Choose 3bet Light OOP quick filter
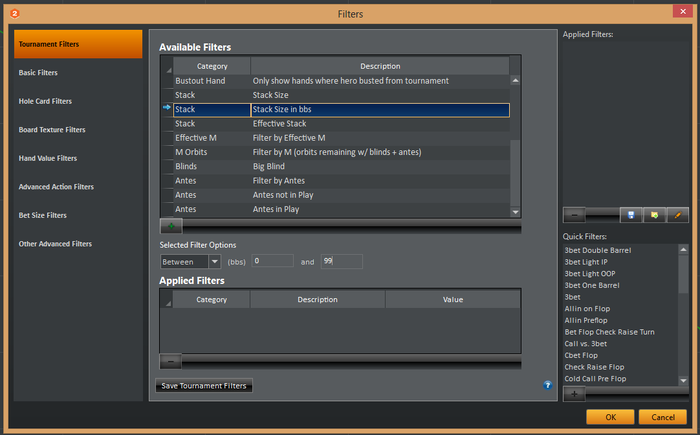Screen dimensions: 700x435 pos(590,273)
